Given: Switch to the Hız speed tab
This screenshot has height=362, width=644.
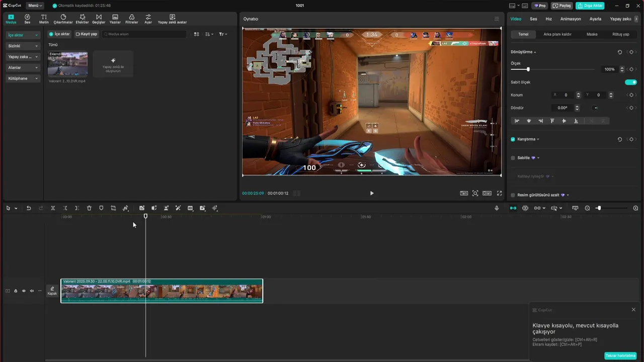Looking at the screenshot, I should click(549, 19).
